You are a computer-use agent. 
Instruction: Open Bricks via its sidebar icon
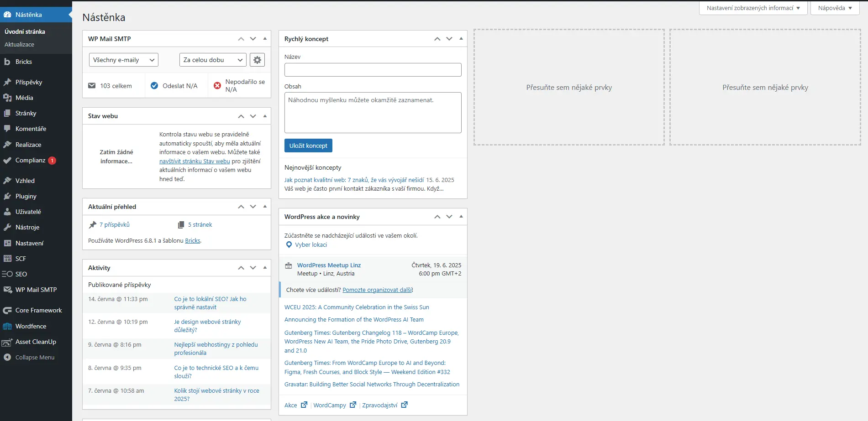click(7, 62)
